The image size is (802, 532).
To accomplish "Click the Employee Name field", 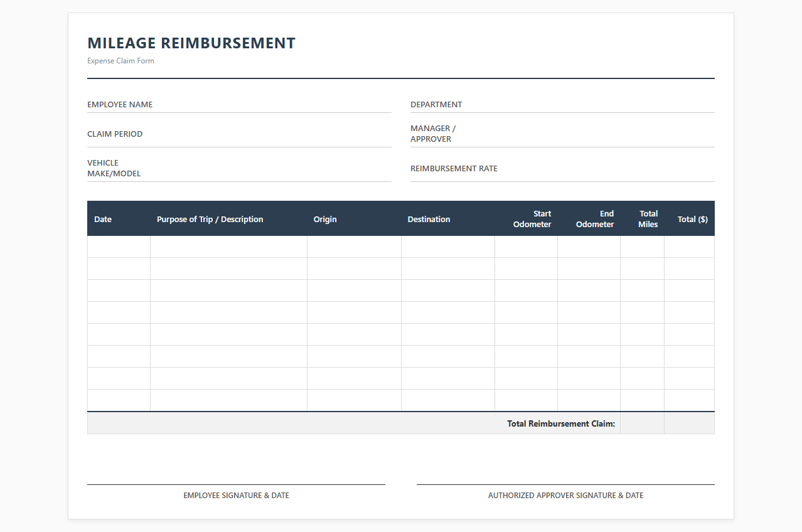I will tap(239, 105).
